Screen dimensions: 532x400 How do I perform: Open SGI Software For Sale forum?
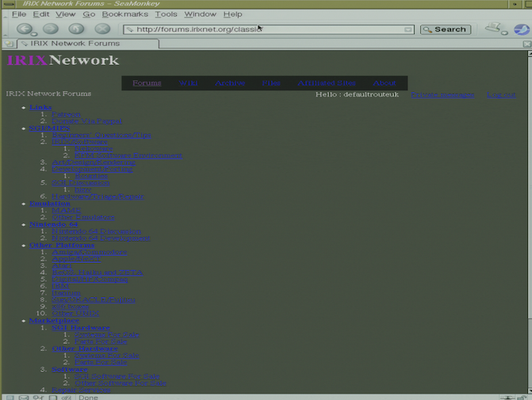117,376
